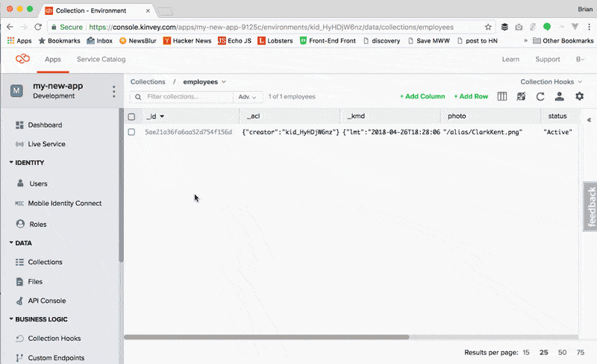Click the refresh collection icon
Screen dimensions: 597x364
(540, 96)
